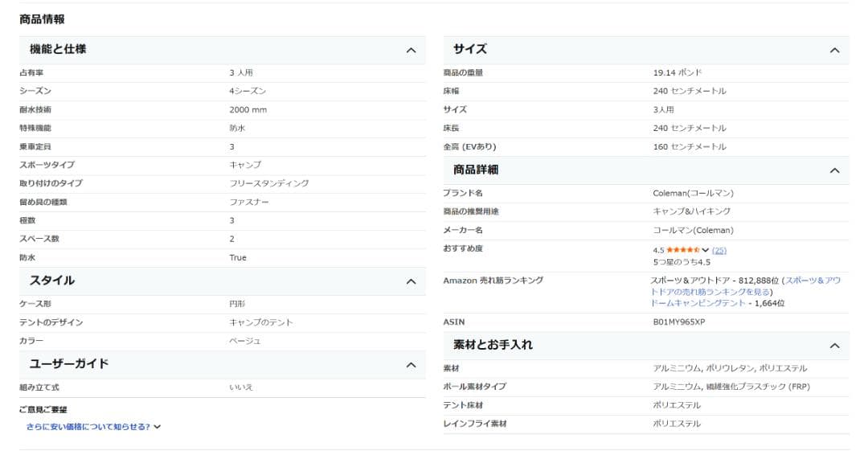Open the 25 customer reviews link
The width and height of the screenshot is (868, 451).
(x=719, y=250)
